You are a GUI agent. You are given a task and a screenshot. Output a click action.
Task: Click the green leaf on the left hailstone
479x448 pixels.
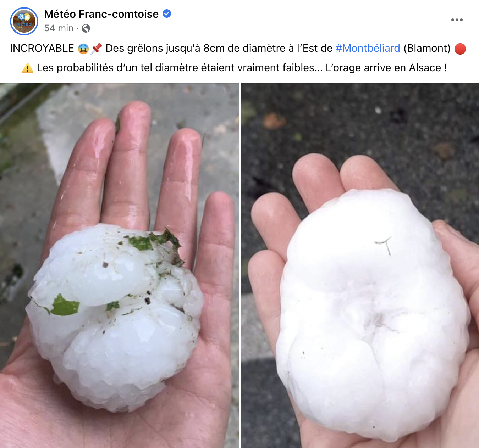[x=65, y=306]
